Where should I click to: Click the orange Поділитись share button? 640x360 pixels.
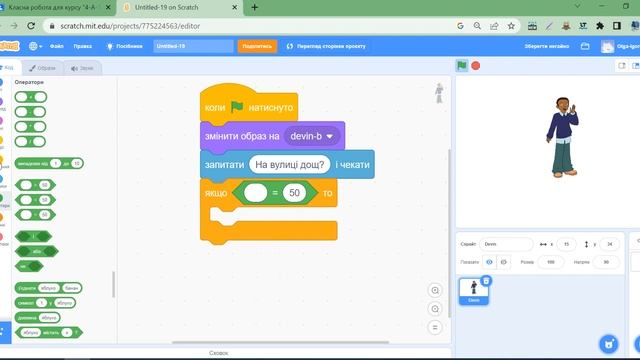tap(257, 46)
